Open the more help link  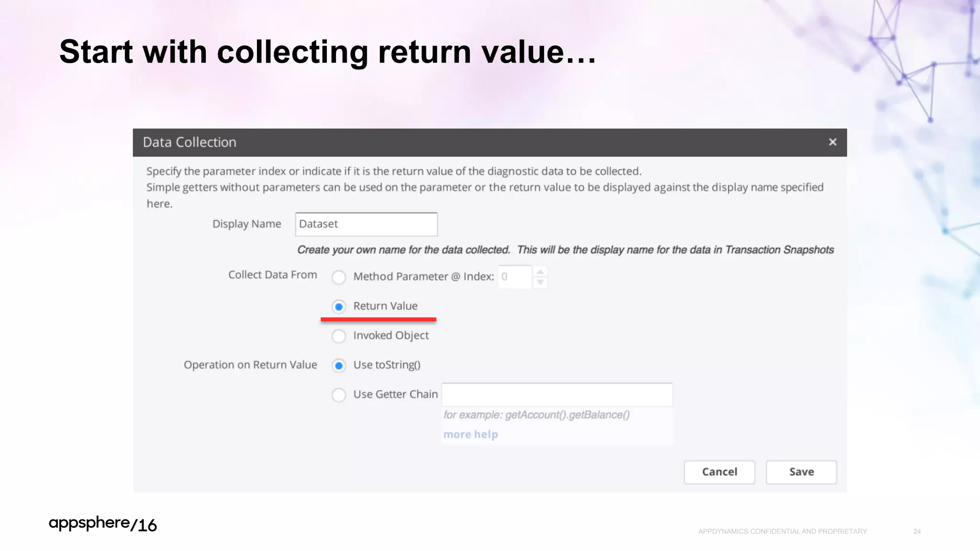tap(470, 434)
